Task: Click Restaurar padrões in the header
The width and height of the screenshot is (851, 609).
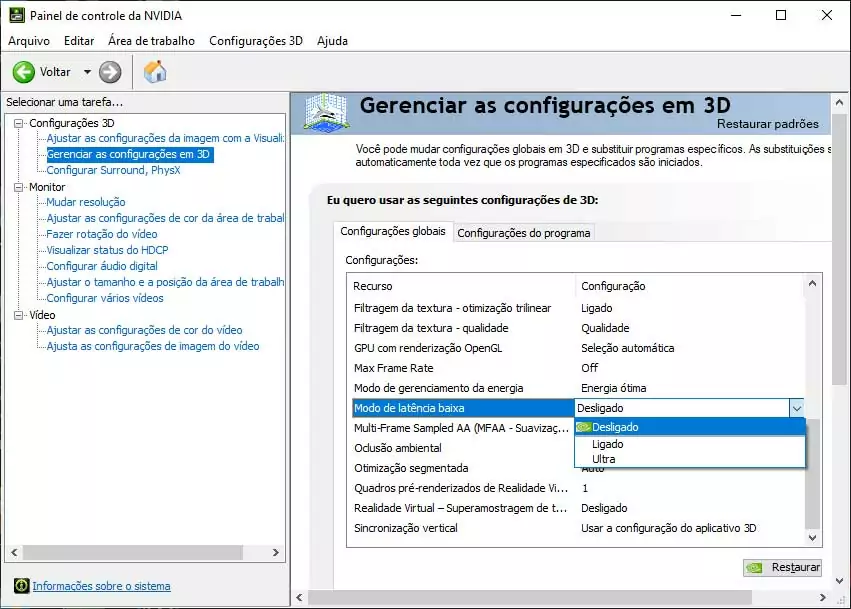Action: click(x=767, y=124)
